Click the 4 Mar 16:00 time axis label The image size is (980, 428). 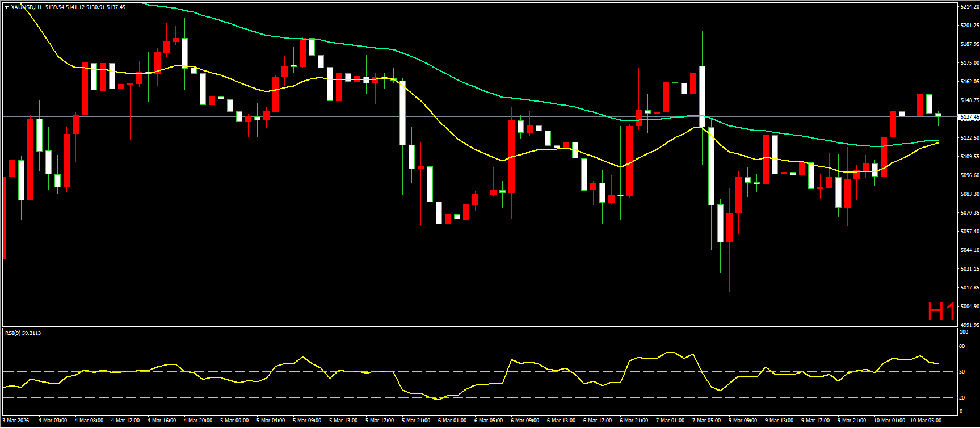pos(162,421)
